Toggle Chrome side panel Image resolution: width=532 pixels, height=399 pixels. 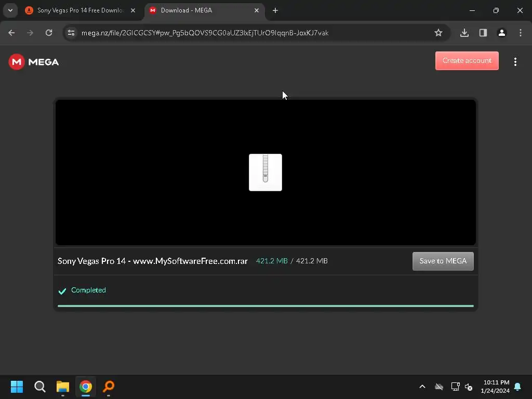483,33
